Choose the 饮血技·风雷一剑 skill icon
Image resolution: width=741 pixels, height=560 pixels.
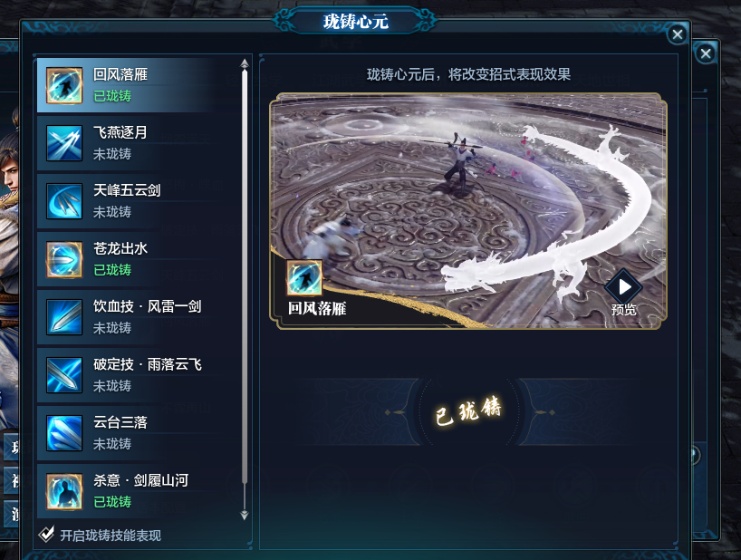pyautogui.click(x=63, y=317)
